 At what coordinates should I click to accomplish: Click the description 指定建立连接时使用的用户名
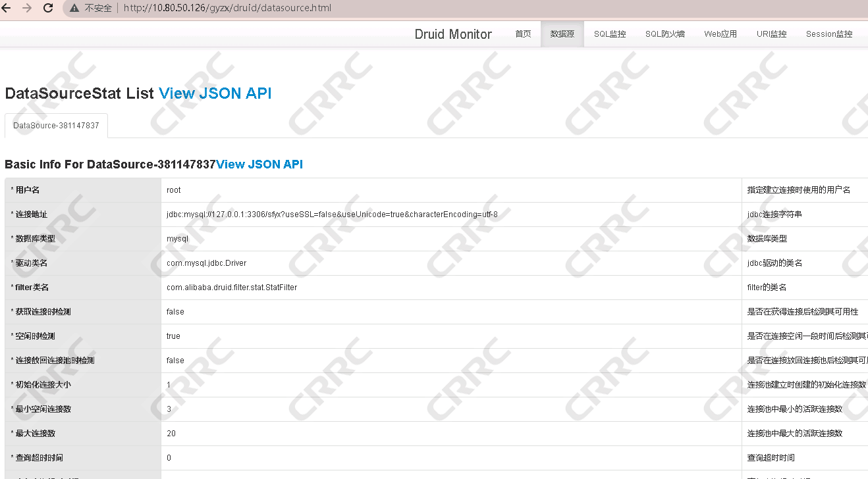coord(799,190)
